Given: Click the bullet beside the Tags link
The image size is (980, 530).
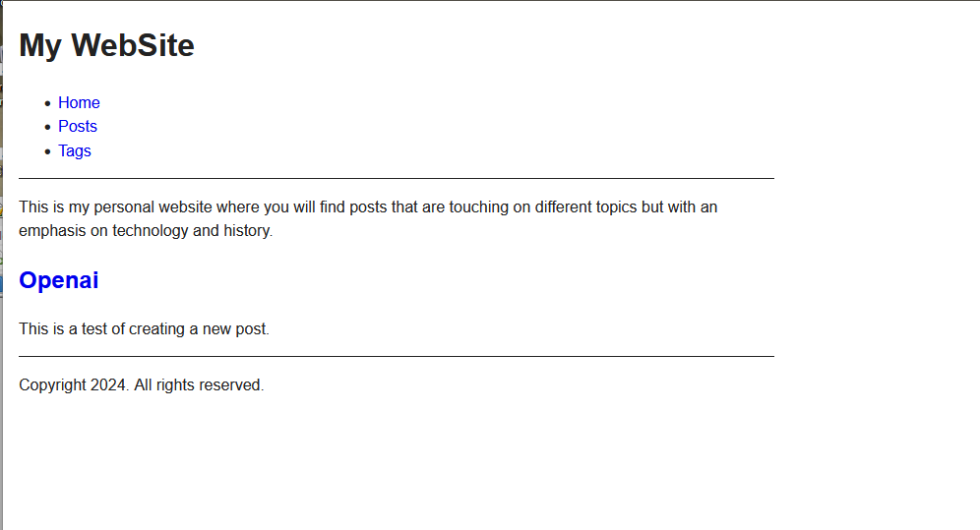Looking at the screenshot, I should pyautogui.click(x=46, y=151).
